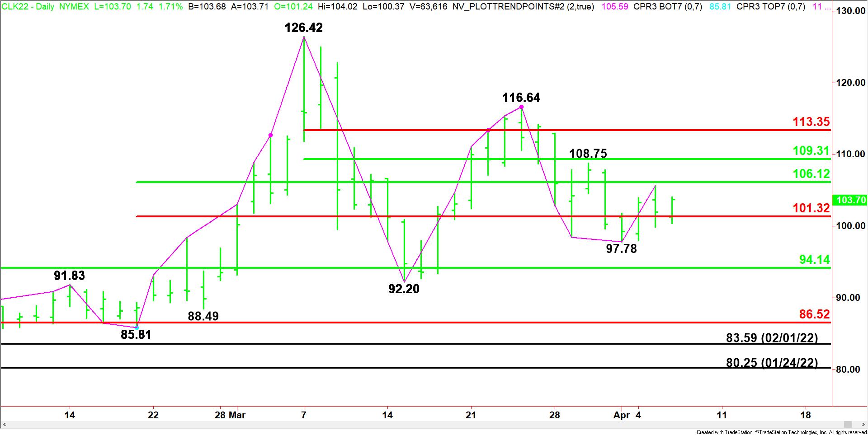Select the 109.31 green level label
Image resolution: width=868 pixels, height=435 pixels.
click(811, 151)
